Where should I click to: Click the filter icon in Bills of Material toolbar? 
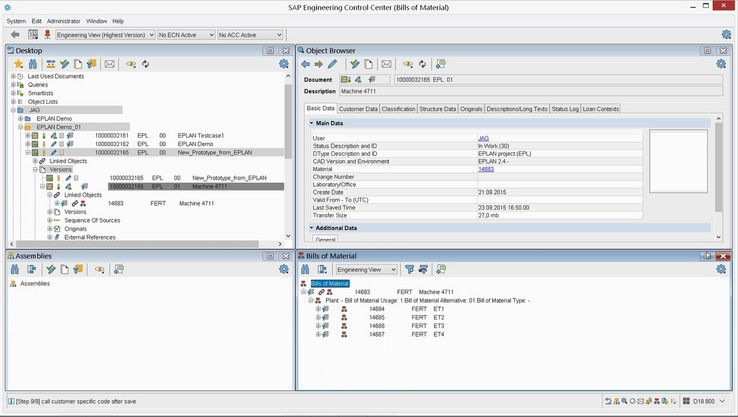(x=409, y=269)
